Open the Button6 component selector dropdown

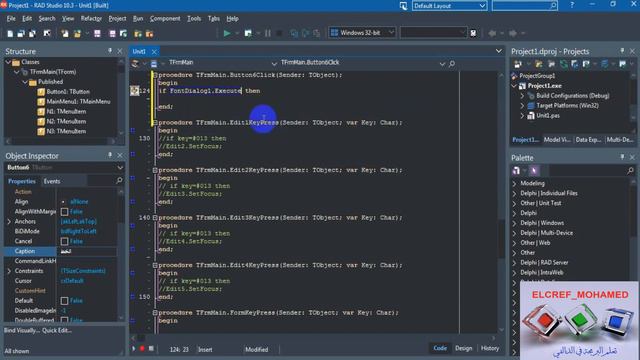point(120,167)
